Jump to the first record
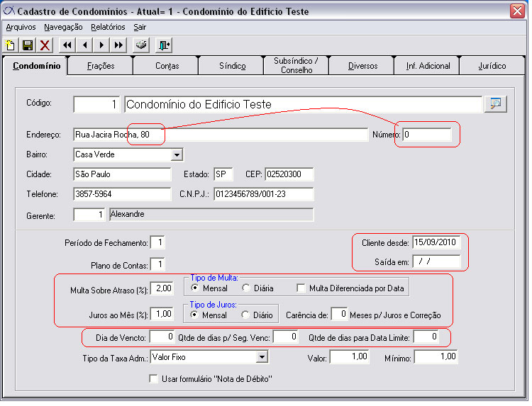 pyautogui.click(x=67, y=45)
